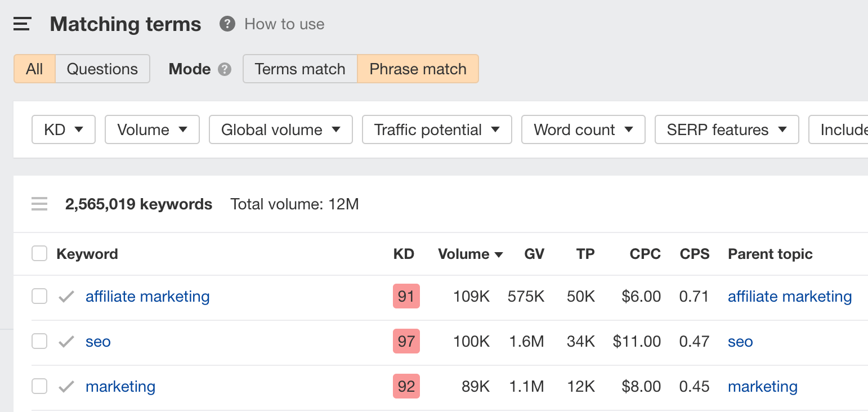
Task: Click the help icon next to Matching terms
Action: click(227, 24)
